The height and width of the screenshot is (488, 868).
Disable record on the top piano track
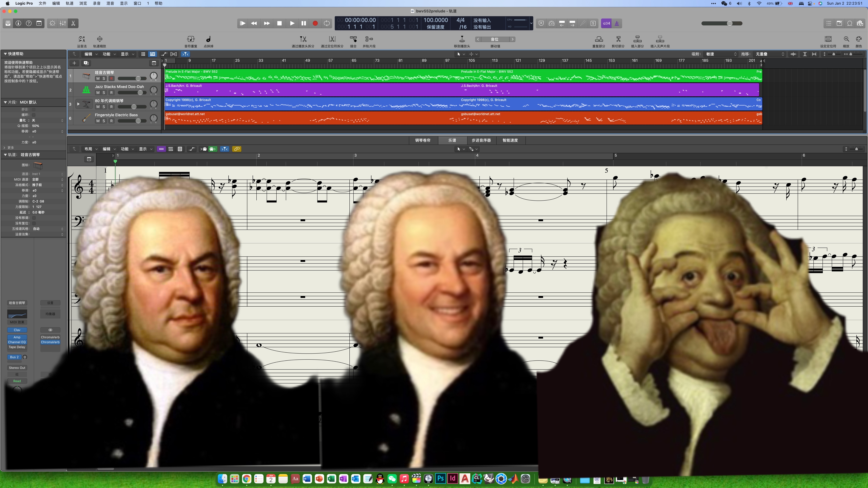[111, 79]
